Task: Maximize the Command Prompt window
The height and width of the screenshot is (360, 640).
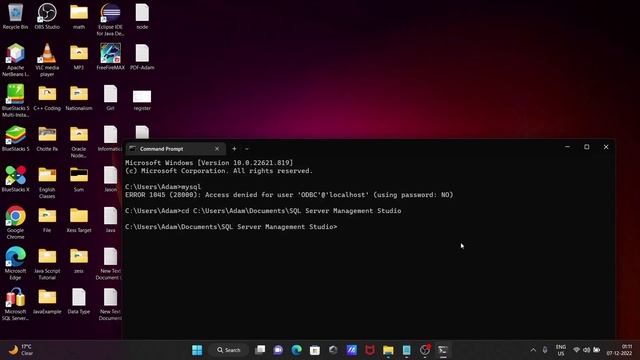Action: point(587,147)
